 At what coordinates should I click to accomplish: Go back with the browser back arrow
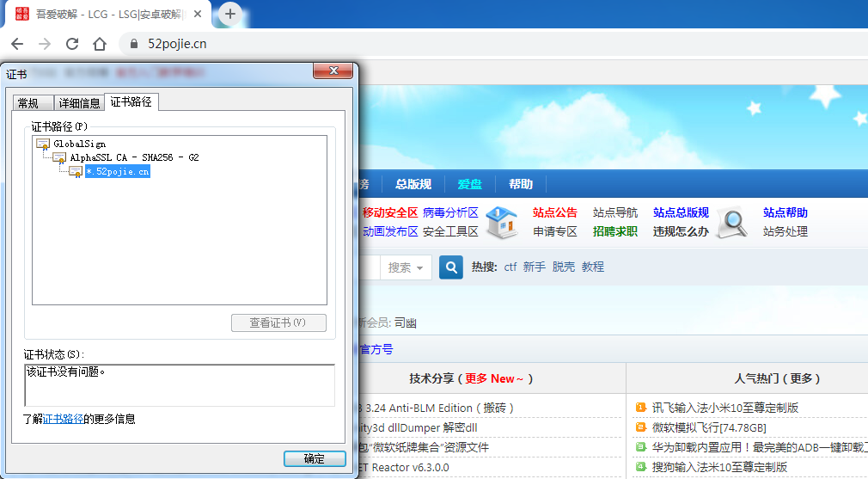click(x=17, y=44)
